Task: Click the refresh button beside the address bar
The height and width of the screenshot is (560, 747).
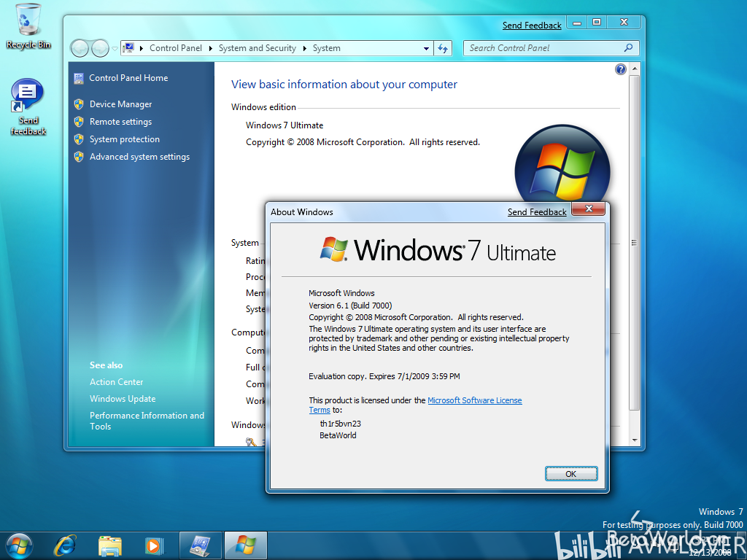Action: [443, 49]
